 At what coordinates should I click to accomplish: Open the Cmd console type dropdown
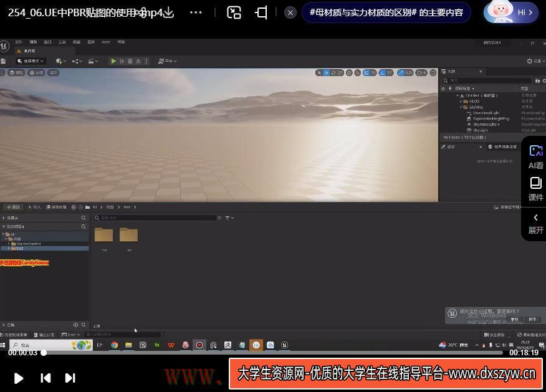click(70, 335)
